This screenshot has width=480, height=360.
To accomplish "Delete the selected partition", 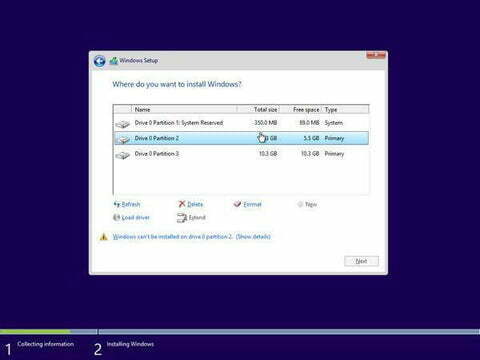I will [195, 204].
